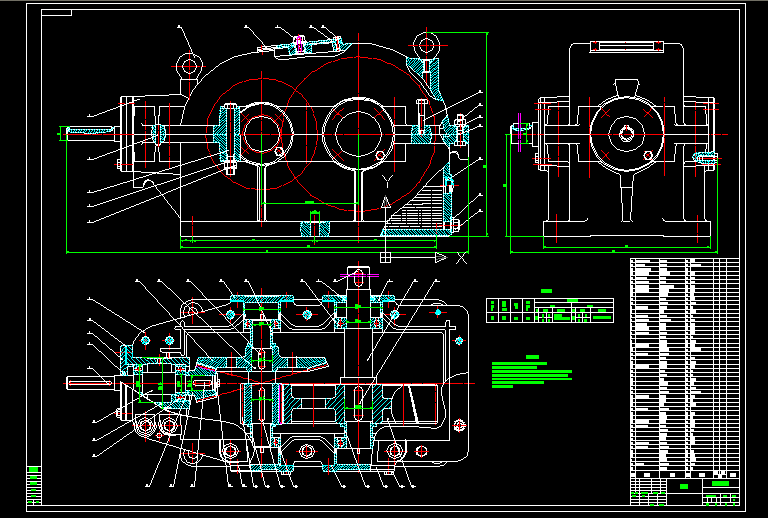This screenshot has height=518, width=768.
Task: Click the left bearing bore circle in front view
Action: pos(264,132)
